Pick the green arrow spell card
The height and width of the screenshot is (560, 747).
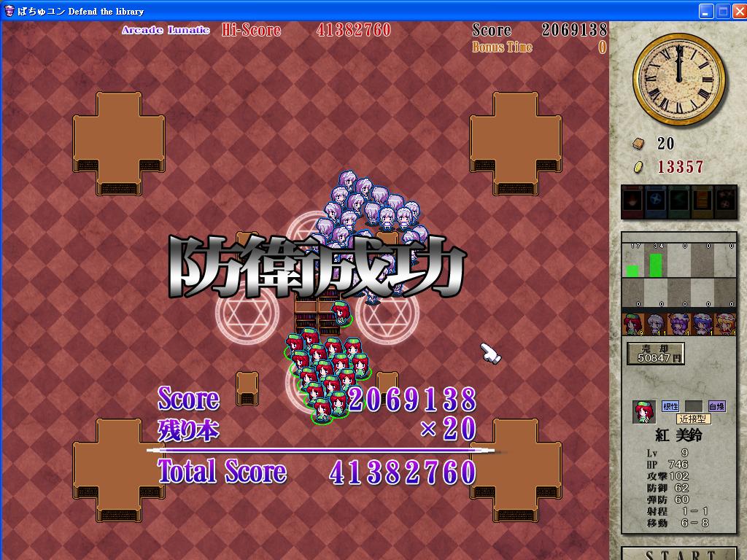[679, 202]
